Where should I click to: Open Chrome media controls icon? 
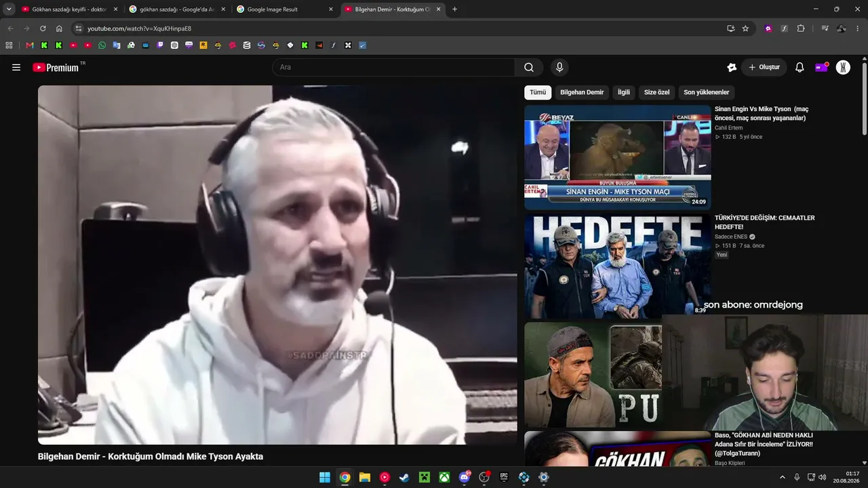(x=825, y=28)
